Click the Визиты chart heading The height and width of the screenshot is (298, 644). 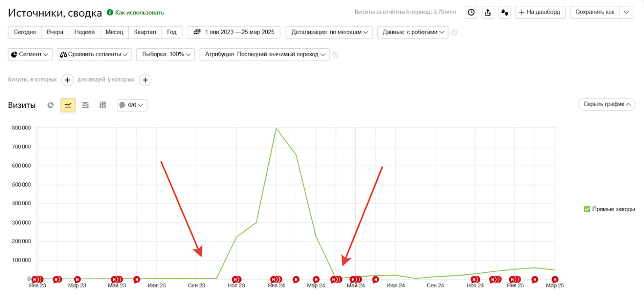pyautogui.click(x=22, y=105)
